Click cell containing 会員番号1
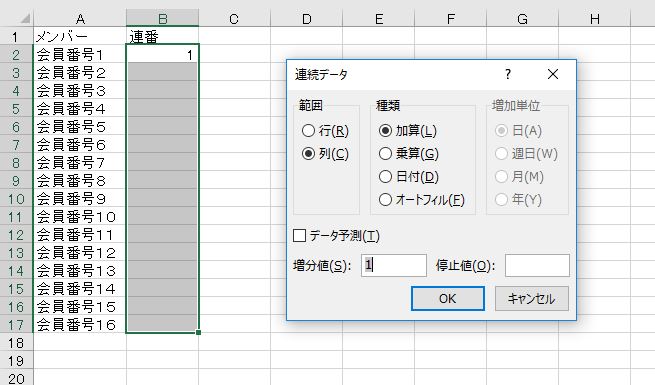This screenshot has height=385, width=655. (x=80, y=54)
